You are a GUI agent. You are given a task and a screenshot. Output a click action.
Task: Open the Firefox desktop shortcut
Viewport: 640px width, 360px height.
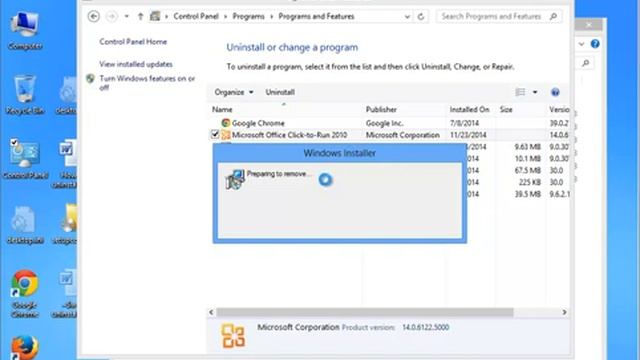click(x=25, y=347)
